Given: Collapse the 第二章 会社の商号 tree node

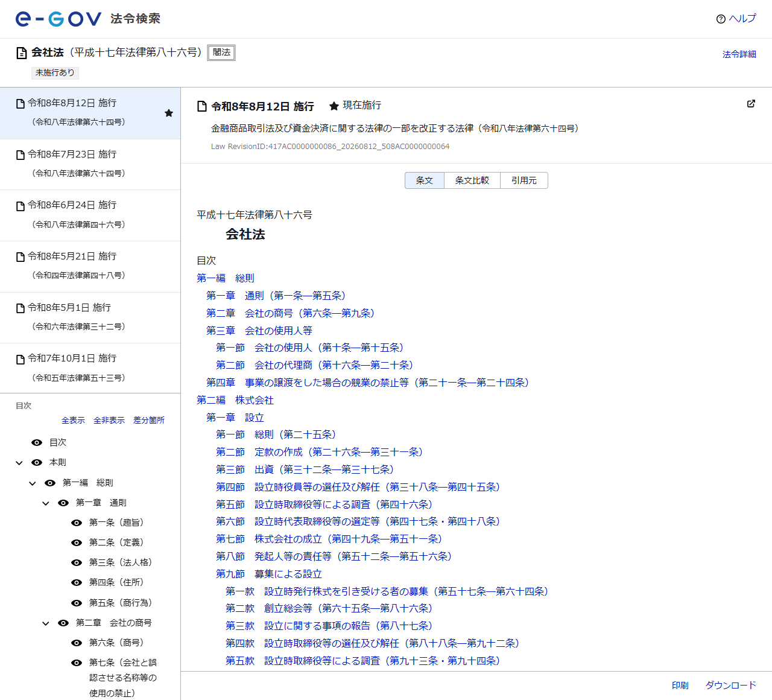Looking at the screenshot, I should click(46, 623).
